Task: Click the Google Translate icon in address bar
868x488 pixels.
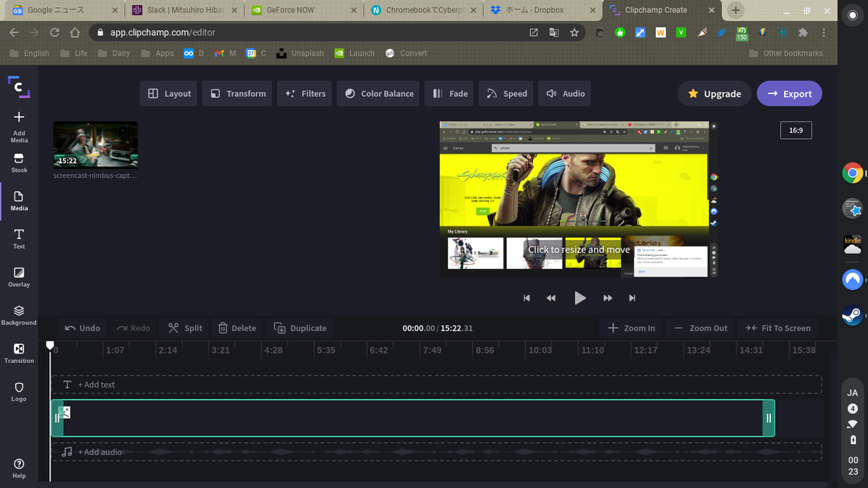Action: [x=554, y=33]
